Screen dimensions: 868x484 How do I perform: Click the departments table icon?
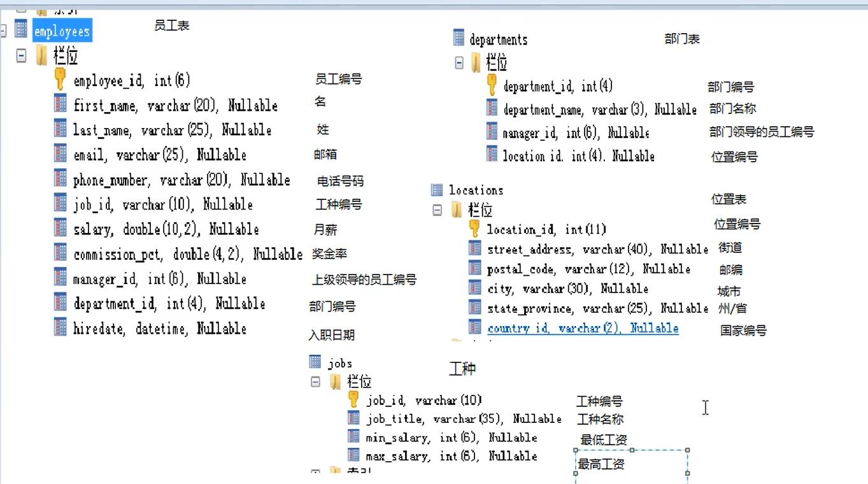coord(459,38)
